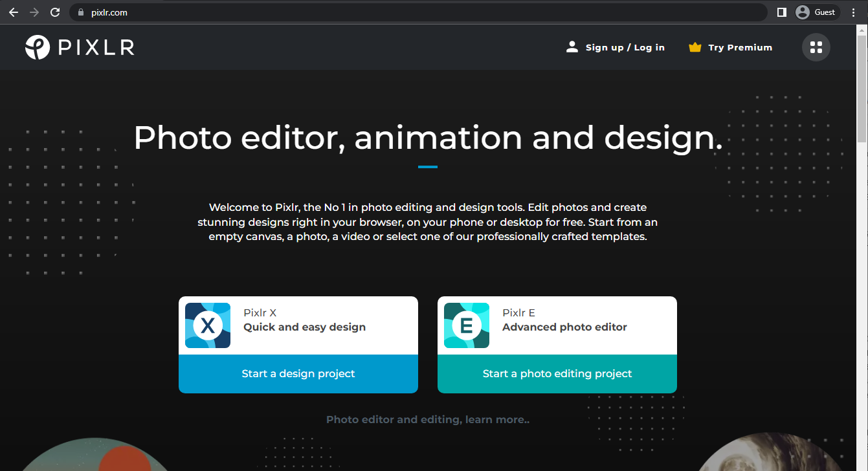This screenshot has height=471, width=868.
Task: Click the 'Quick and easy design' text
Action: pyautogui.click(x=304, y=327)
